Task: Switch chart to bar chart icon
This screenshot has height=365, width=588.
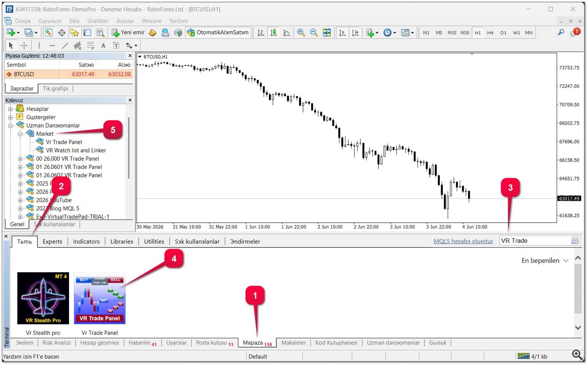Action: [x=261, y=33]
